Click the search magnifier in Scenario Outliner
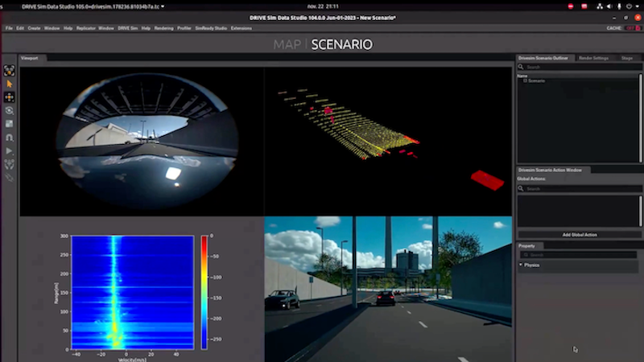The height and width of the screenshot is (362, 644). [x=521, y=67]
